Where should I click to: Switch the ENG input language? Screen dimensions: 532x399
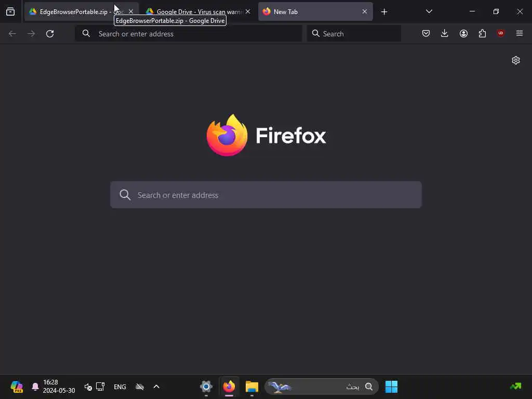tap(120, 387)
